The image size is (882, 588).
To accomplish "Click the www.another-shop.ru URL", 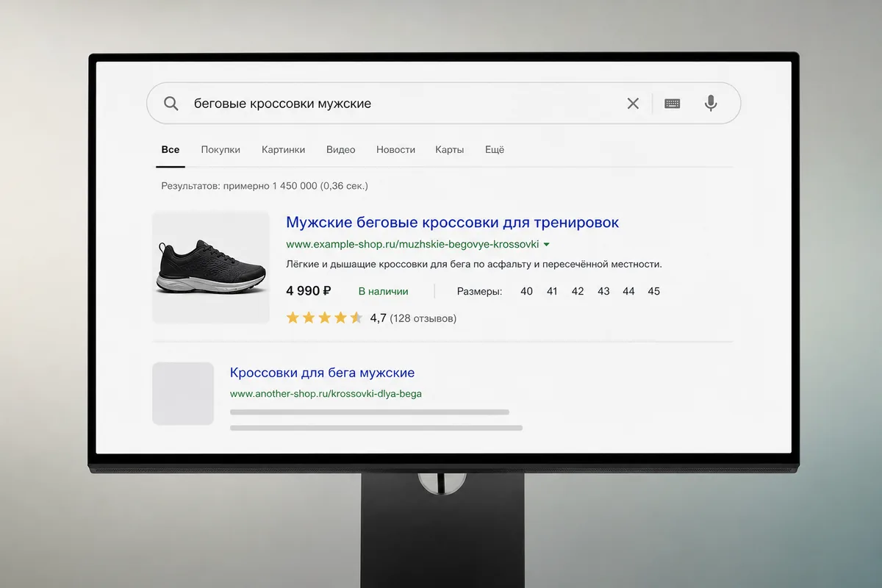I will 326,393.
